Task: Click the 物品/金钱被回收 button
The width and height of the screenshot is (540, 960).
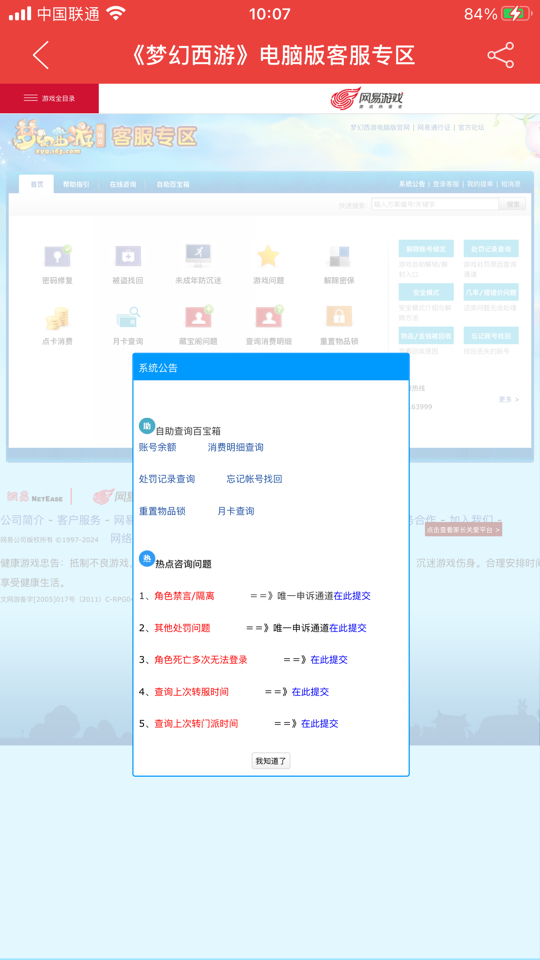Action: (426, 336)
